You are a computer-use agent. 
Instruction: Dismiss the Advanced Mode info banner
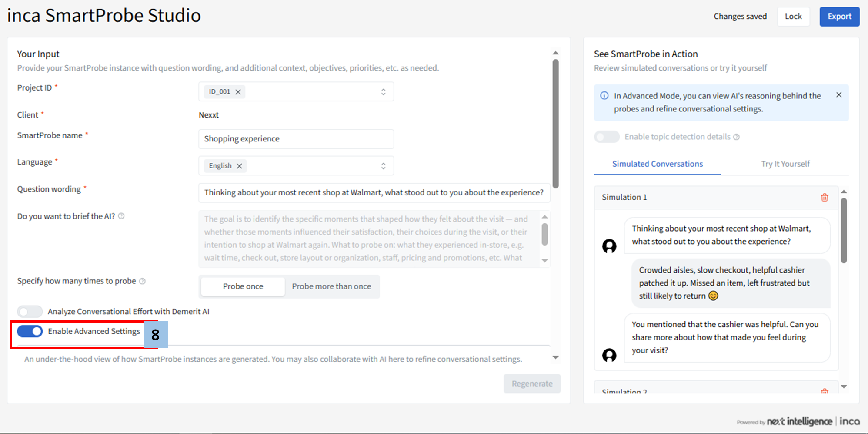(838, 95)
